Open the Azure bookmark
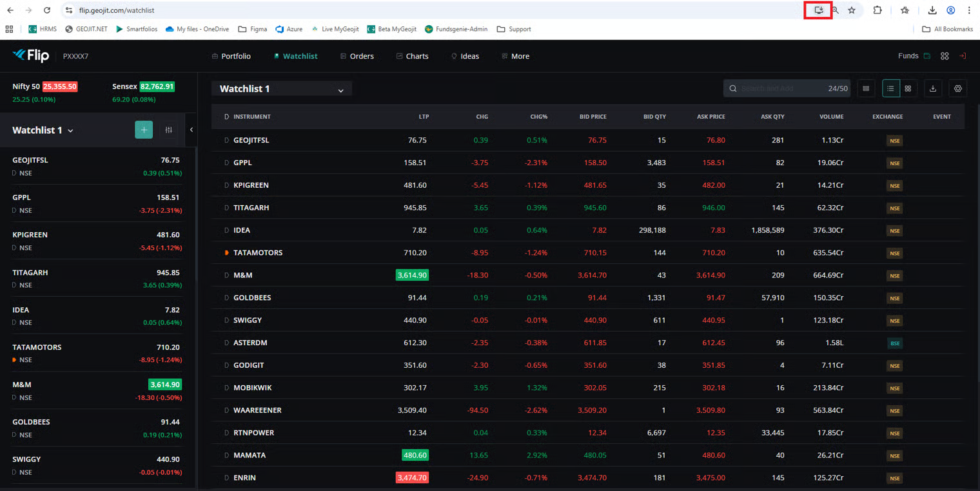 point(289,29)
